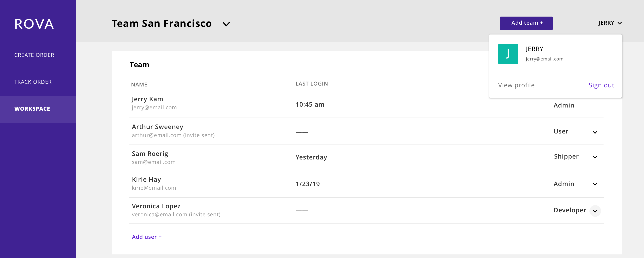This screenshot has width=644, height=258.
Task: Open Veronica Lopez's Developer role dropdown
Action: (595, 211)
